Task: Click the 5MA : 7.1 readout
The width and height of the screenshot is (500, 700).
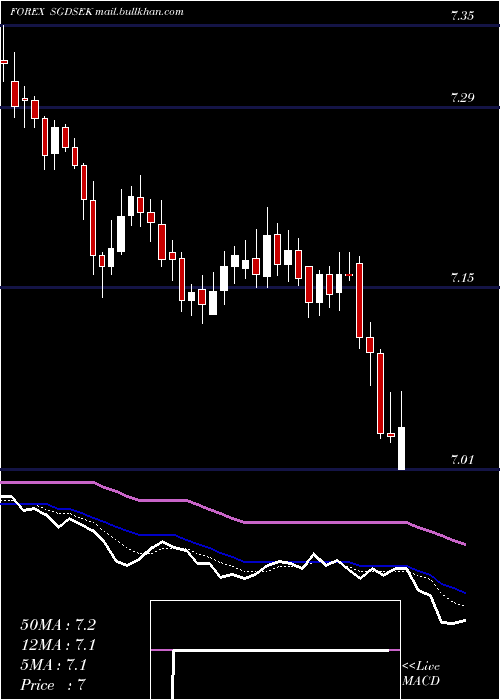Action: click(54, 665)
